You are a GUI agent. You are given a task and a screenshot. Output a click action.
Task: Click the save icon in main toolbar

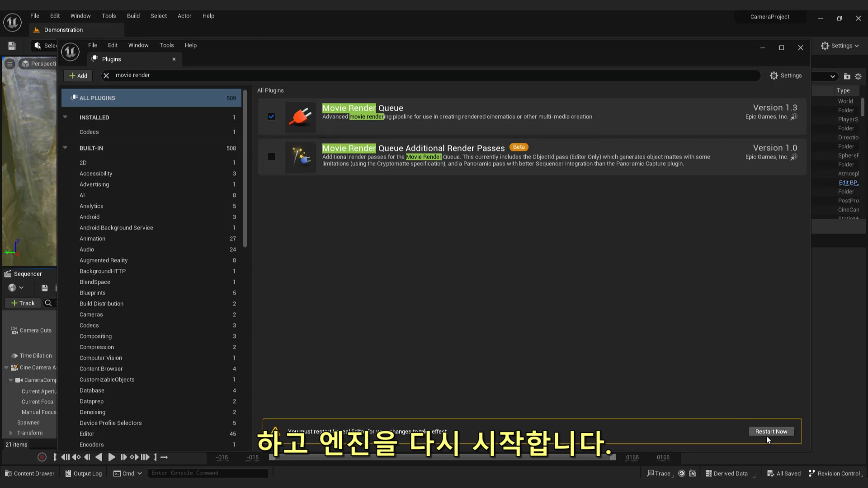[x=12, y=46]
